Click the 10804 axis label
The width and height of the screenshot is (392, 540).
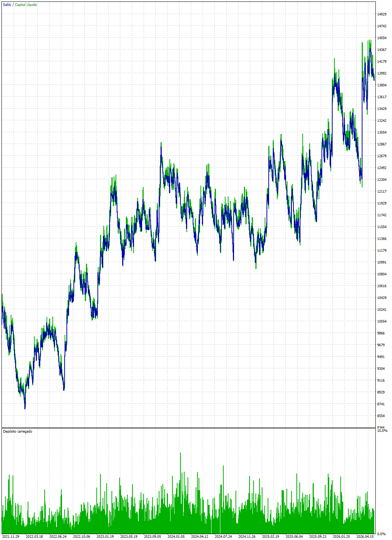tap(382, 274)
